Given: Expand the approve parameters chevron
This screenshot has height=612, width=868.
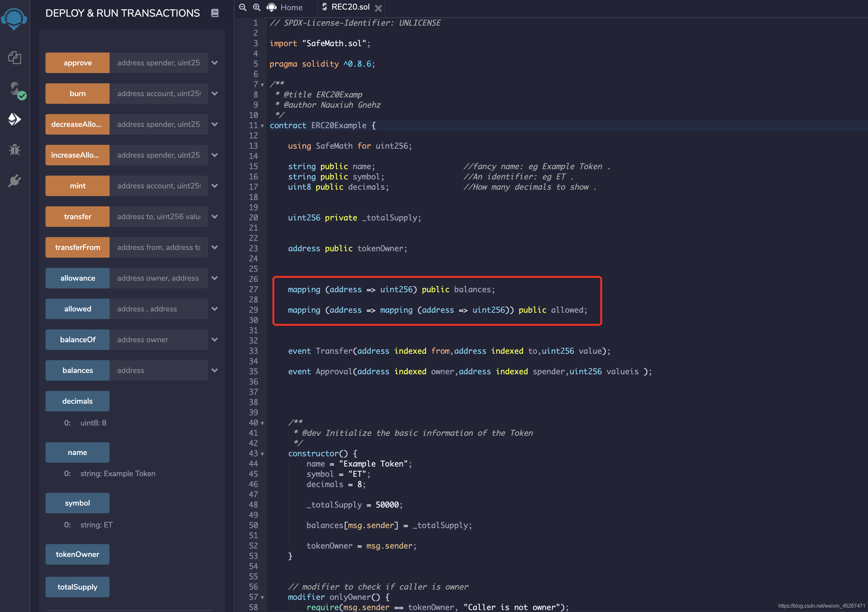Looking at the screenshot, I should tap(215, 63).
